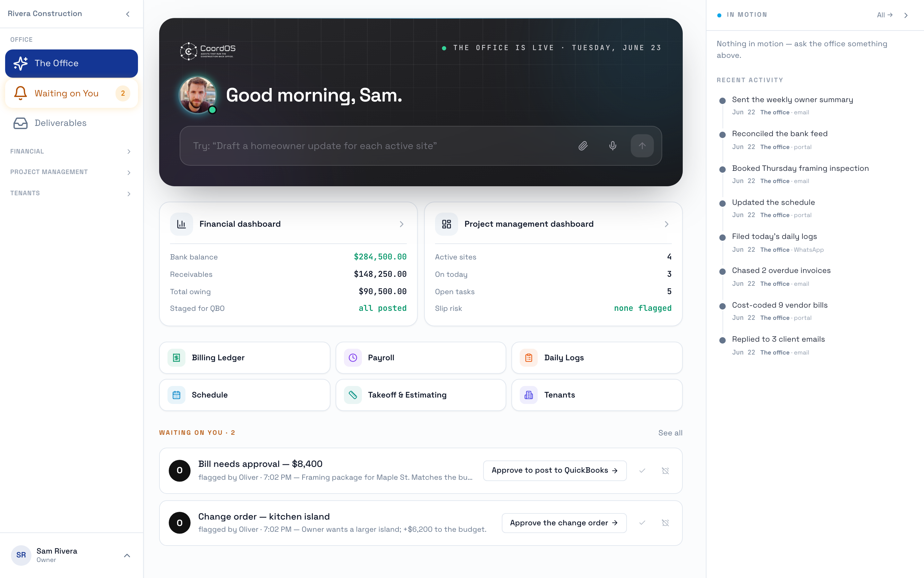Open the Takeoff & Estimating card
This screenshot has height=578, width=924.
point(421,395)
